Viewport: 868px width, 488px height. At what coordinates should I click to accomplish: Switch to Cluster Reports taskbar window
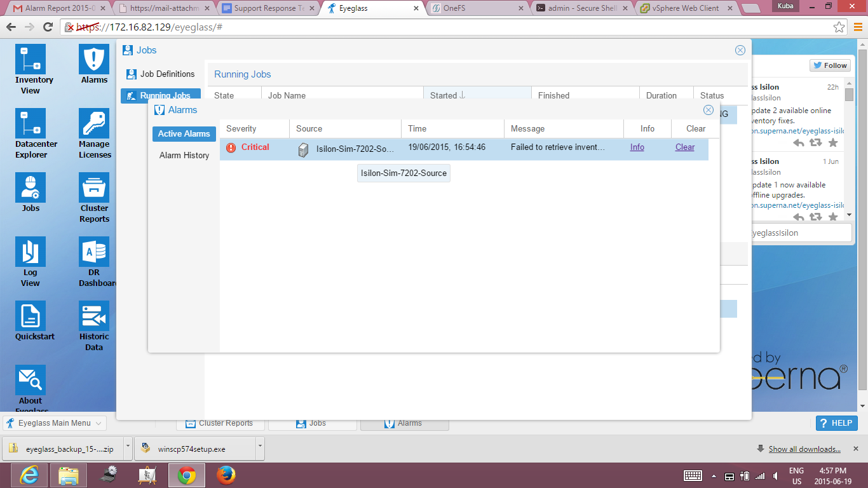coord(219,423)
